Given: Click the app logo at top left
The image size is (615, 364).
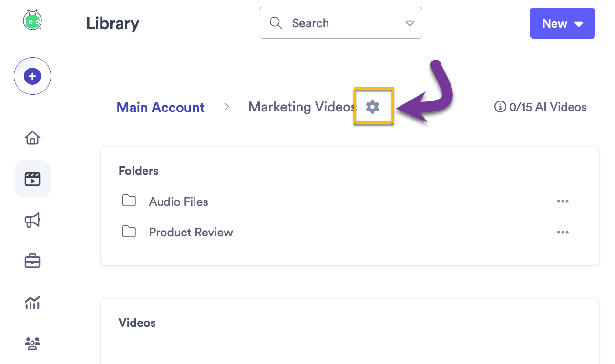Looking at the screenshot, I should point(32,20).
